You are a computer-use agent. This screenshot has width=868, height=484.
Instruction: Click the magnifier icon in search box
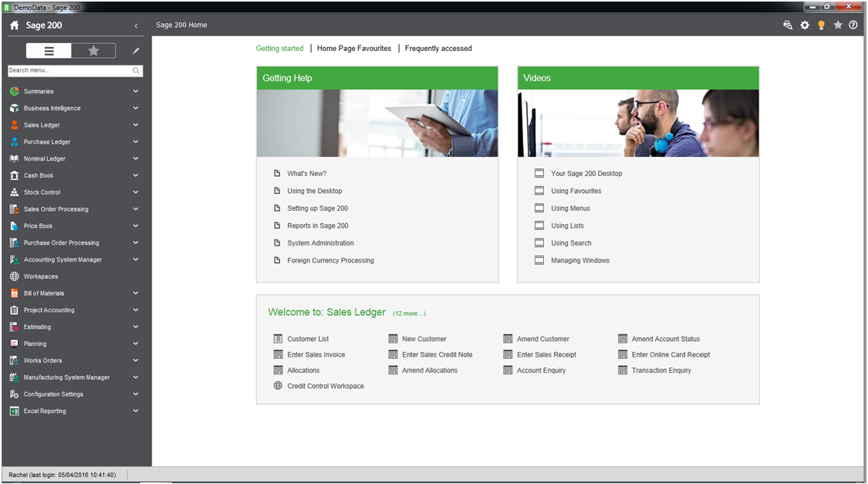coord(136,70)
